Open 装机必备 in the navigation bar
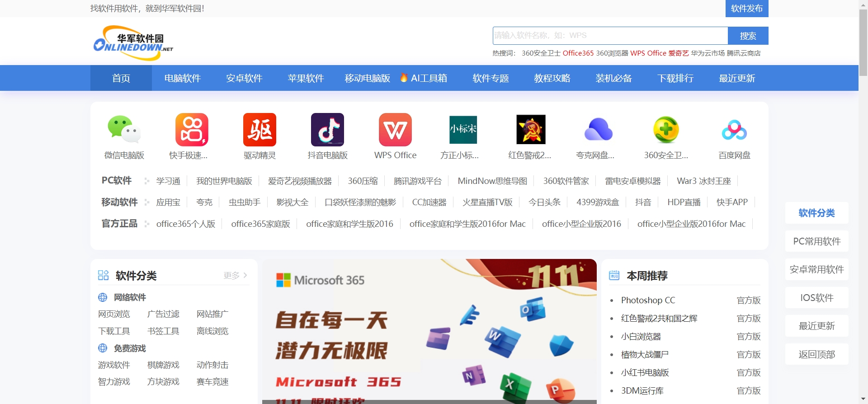Image resolution: width=868 pixels, height=404 pixels. [613, 78]
